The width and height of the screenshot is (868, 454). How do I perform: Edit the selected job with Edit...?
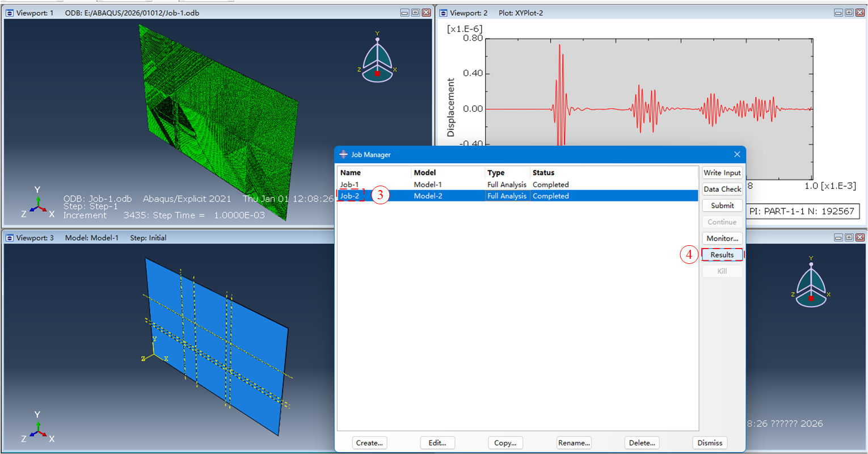(x=437, y=443)
